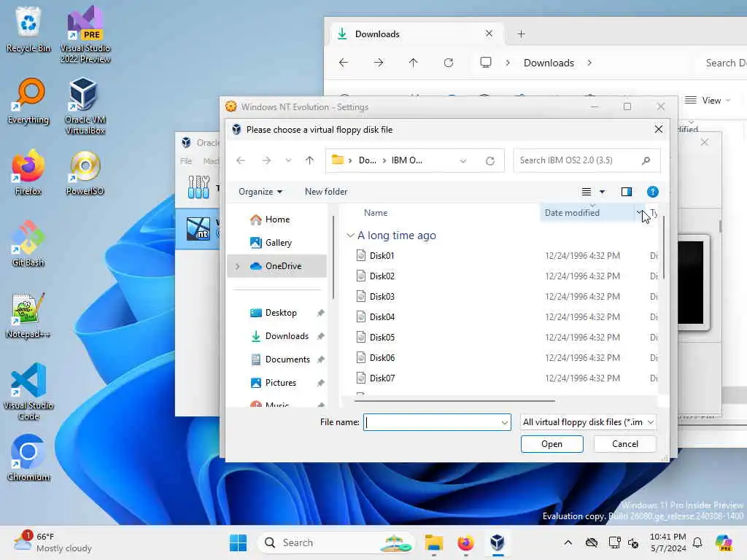
Task: Refresh the Downloads Explorer window
Action: [449, 63]
